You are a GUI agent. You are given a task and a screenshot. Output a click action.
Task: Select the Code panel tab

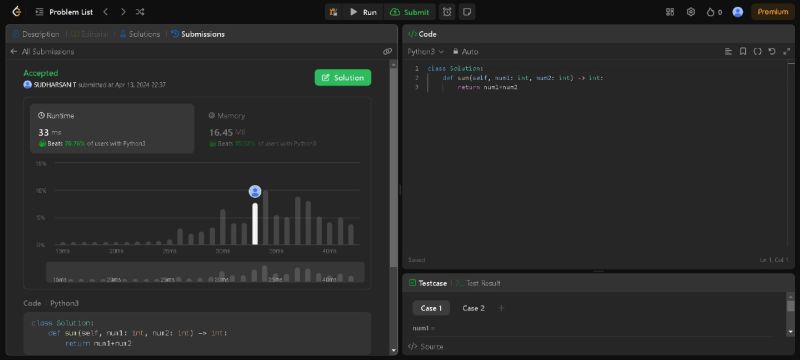422,34
